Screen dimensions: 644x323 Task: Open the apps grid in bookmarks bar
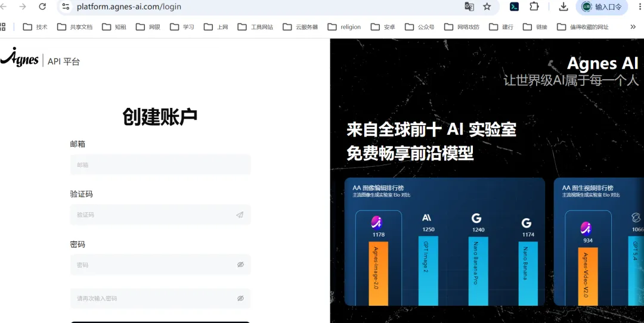[x=2, y=27]
